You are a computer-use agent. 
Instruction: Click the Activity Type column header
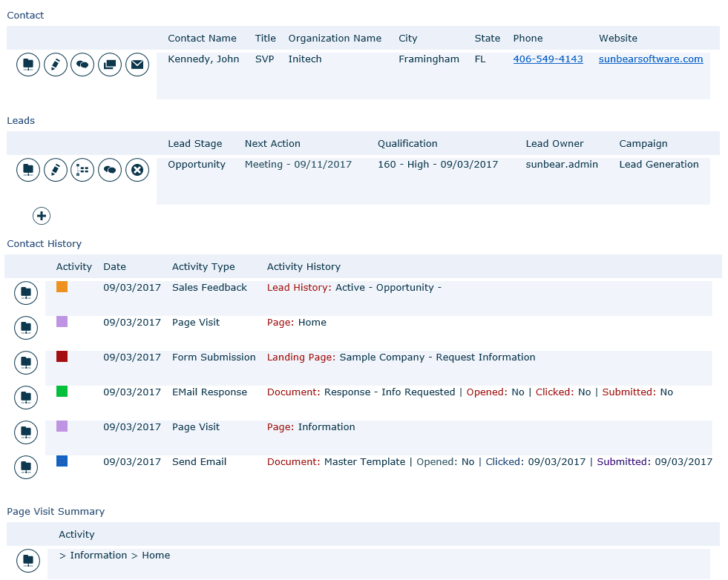pos(203,266)
